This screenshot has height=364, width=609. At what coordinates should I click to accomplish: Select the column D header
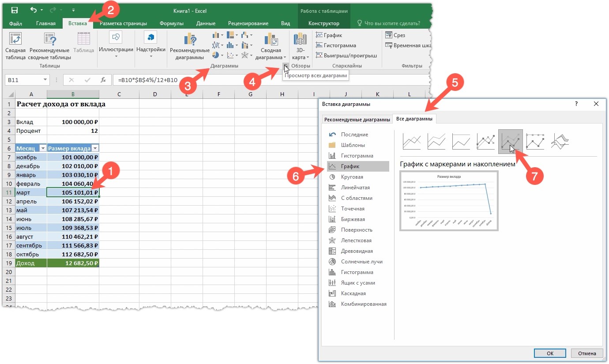coord(155,94)
